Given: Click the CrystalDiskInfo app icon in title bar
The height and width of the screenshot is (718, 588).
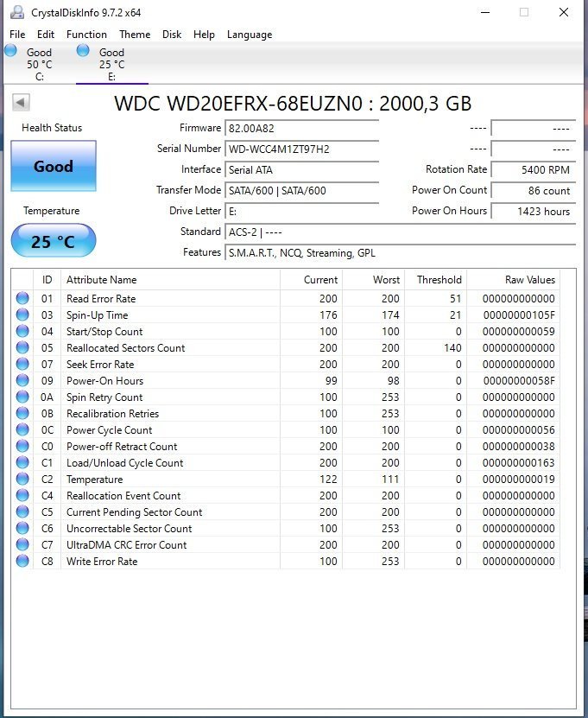Looking at the screenshot, I should click(x=17, y=13).
